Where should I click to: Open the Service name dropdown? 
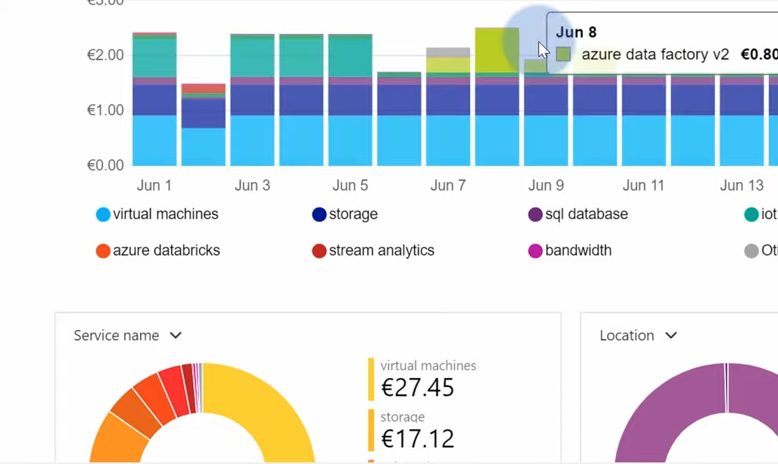point(128,335)
